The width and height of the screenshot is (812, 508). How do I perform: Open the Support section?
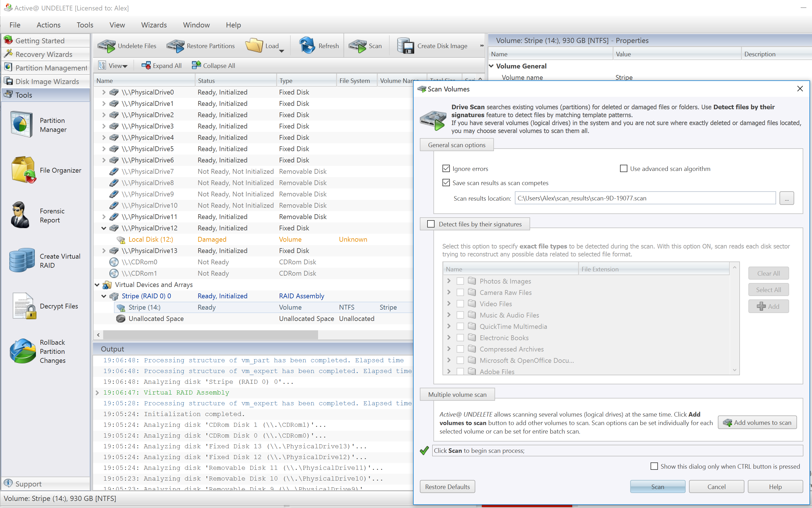coord(45,484)
